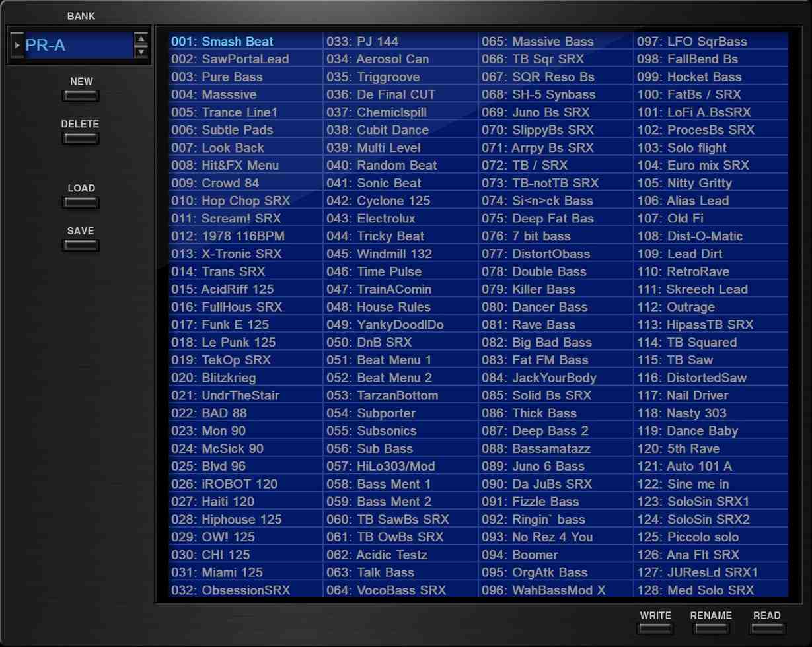
Task: Click the READ button
Action: [x=766, y=629]
